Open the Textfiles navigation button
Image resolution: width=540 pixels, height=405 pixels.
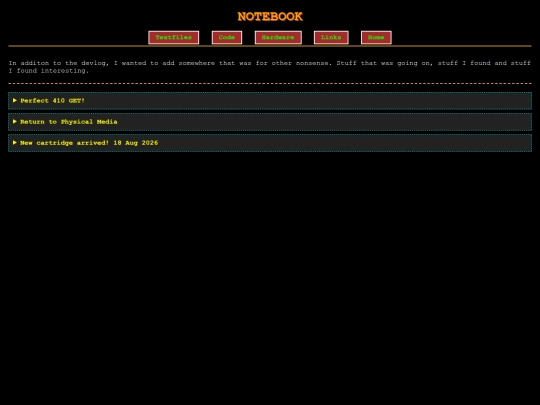(174, 37)
